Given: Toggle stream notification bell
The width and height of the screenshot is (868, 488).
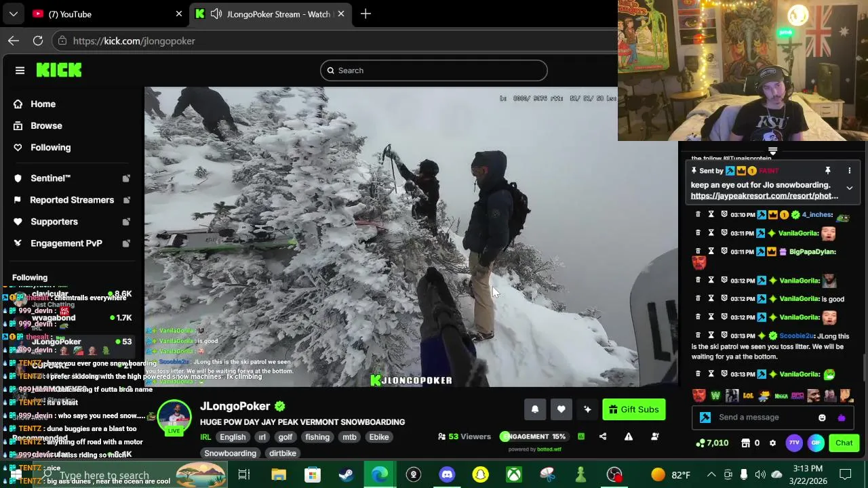Looking at the screenshot, I should 535,409.
